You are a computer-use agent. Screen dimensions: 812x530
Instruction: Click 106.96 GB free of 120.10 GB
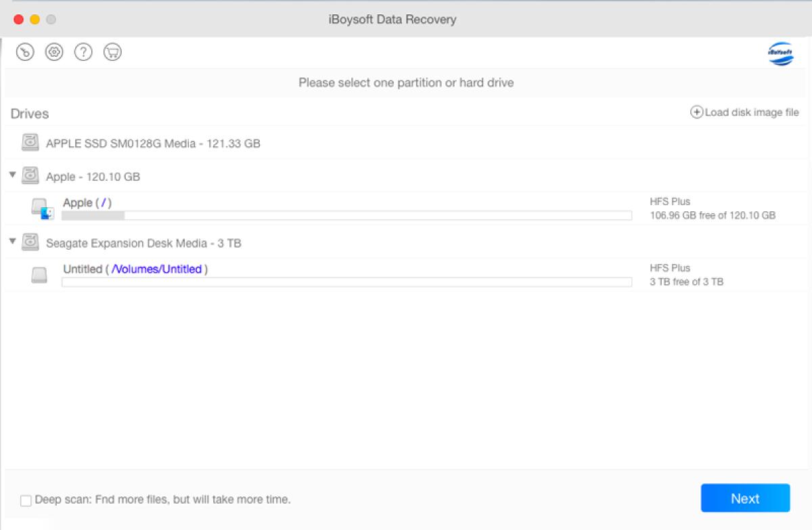click(x=713, y=216)
